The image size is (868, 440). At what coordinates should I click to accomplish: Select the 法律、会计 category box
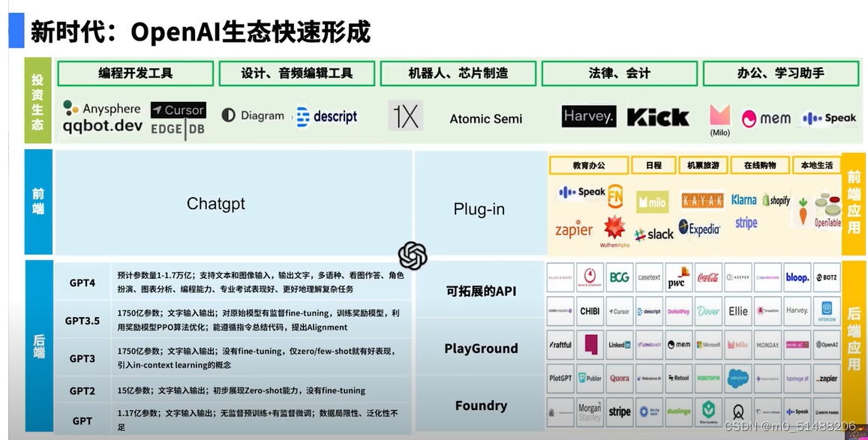click(x=620, y=73)
